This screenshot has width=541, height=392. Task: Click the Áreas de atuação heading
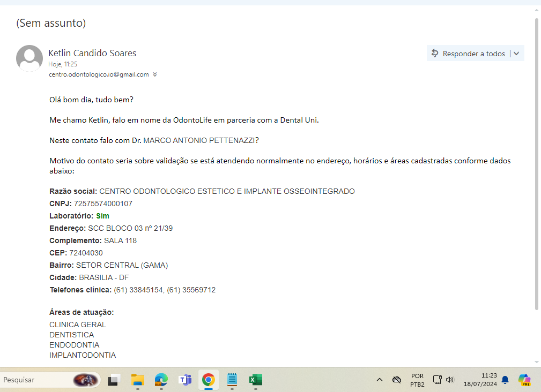81,312
